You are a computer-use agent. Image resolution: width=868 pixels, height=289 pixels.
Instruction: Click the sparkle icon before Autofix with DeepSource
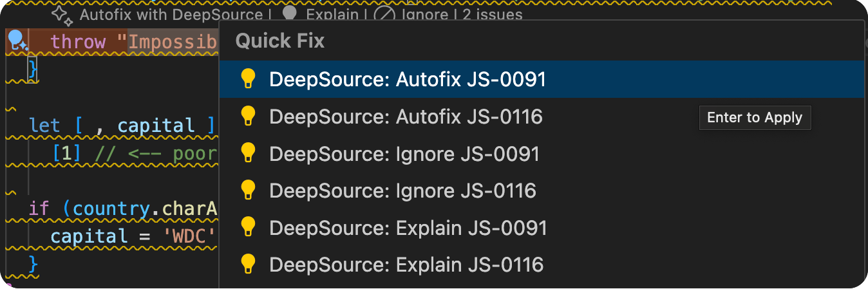(x=62, y=14)
